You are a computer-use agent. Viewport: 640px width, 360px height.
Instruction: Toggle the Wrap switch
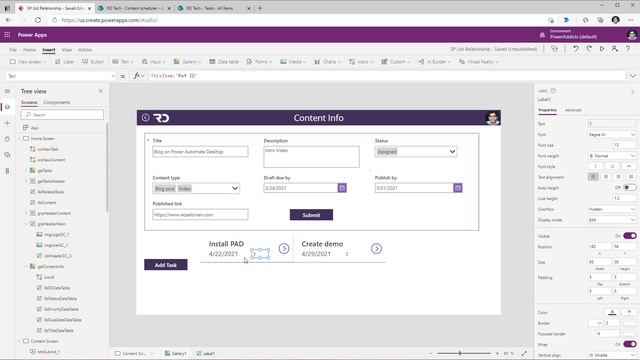(630, 344)
